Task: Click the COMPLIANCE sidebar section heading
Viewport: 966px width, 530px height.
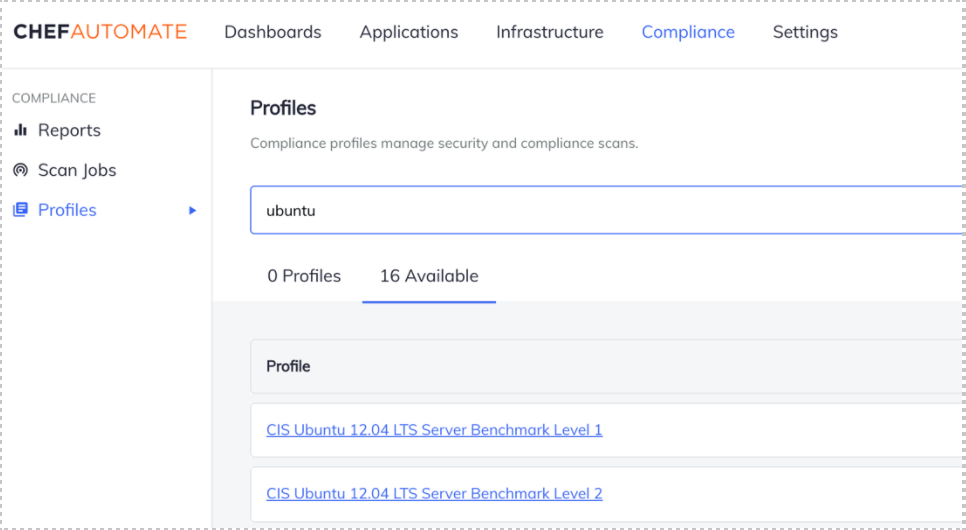Action: [54, 98]
